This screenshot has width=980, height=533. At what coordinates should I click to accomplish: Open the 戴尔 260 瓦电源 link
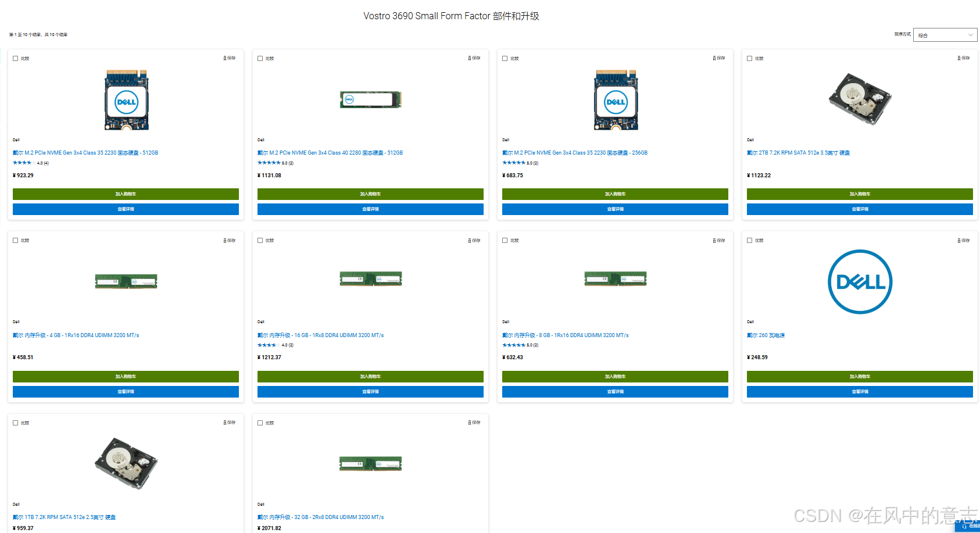[x=766, y=335]
